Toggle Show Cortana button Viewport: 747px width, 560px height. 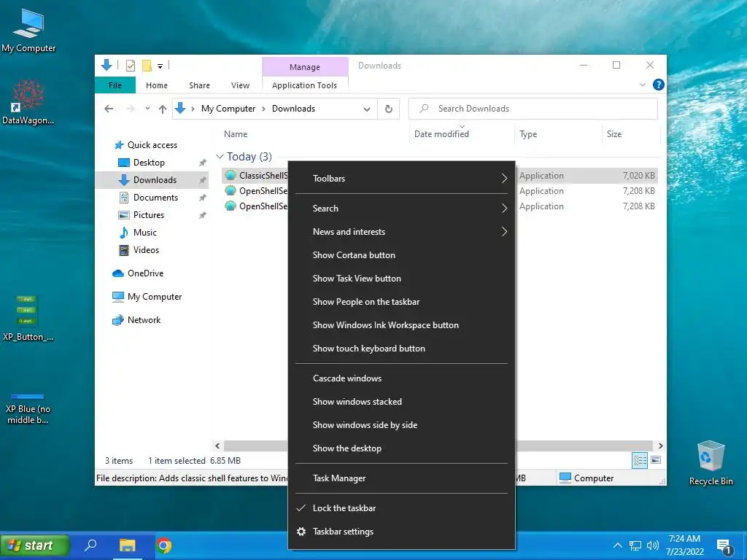[402, 255]
